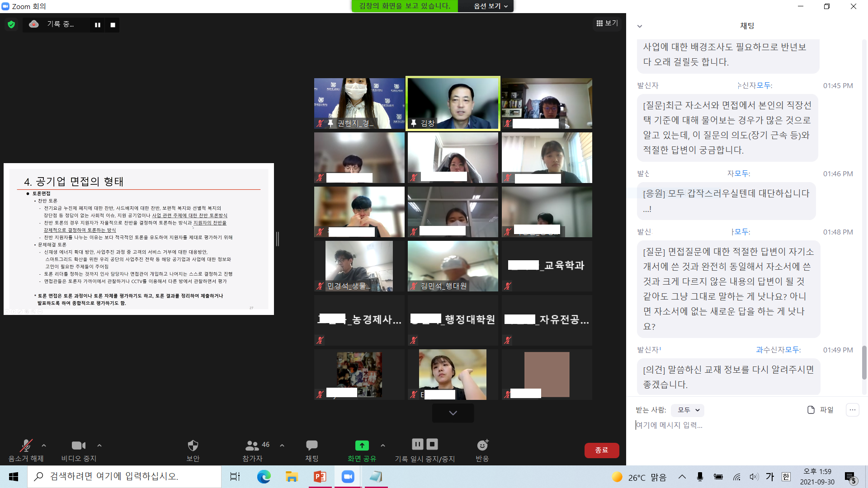Select 김민석_행대원 video thumbnail
This screenshot has height=488, width=868.
pyautogui.click(x=453, y=266)
